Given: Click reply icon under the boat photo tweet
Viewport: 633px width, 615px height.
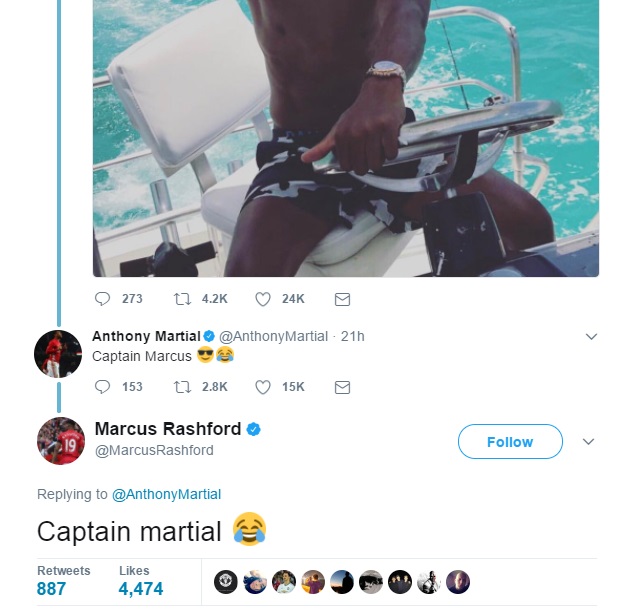Looking at the screenshot, I should point(102,299).
